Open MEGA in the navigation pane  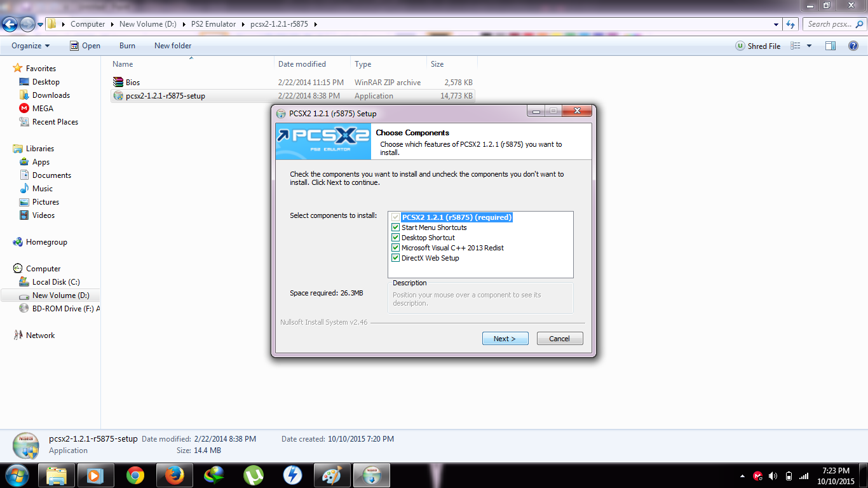43,109
